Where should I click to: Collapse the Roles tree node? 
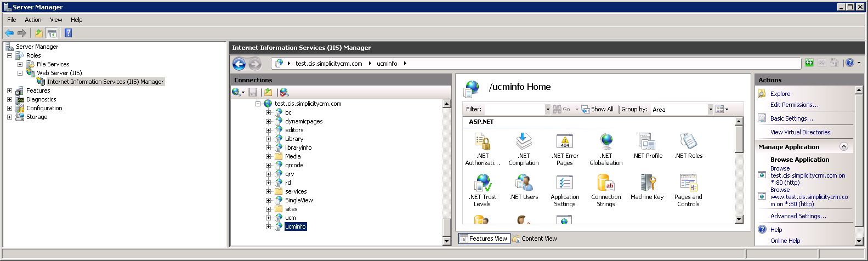pos(9,55)
